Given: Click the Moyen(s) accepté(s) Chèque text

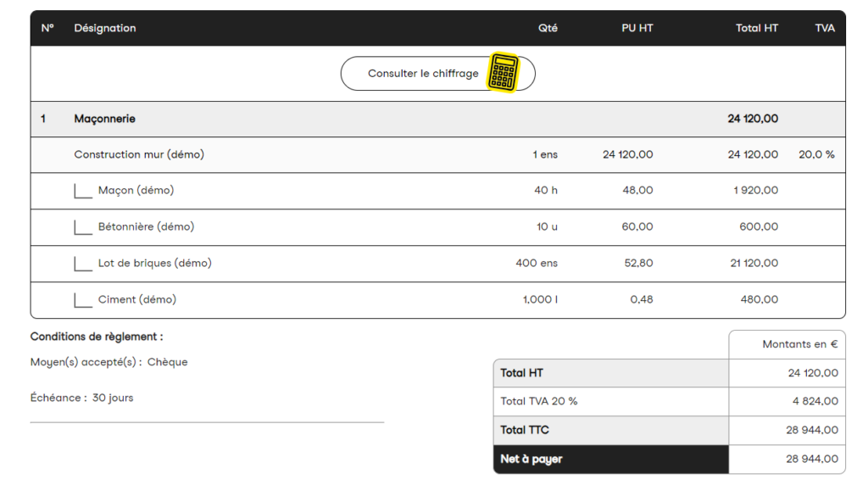Looking at the screenshot, I should tap(109, 362).
